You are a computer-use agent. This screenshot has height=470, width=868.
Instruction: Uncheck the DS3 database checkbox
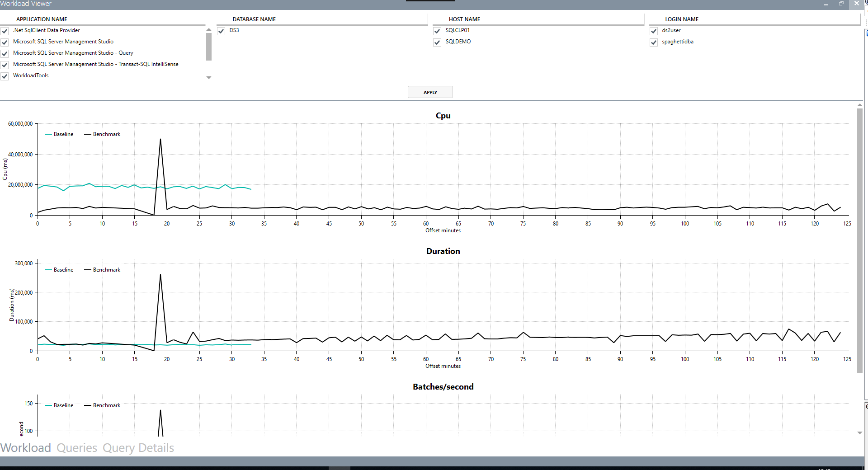pos(221,31)
